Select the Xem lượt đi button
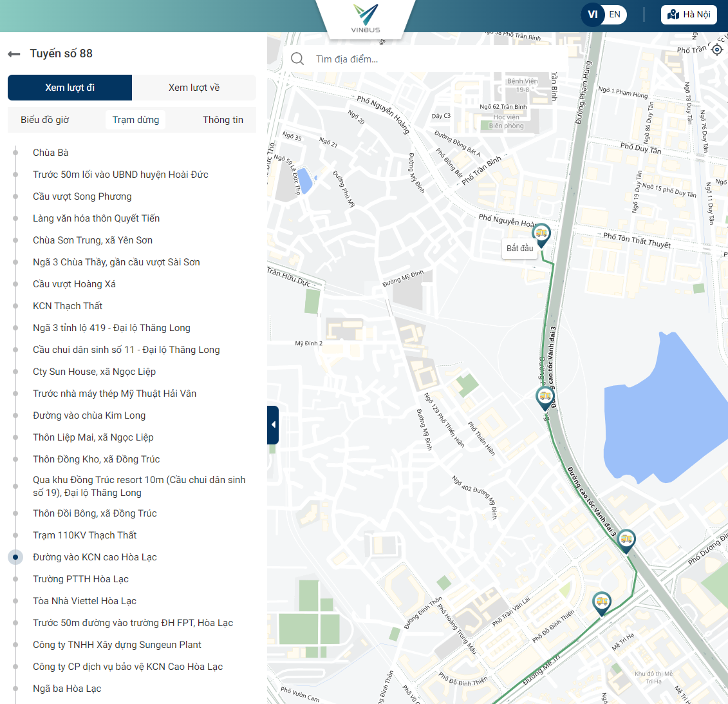The image size is (728, 704). pyautogui.click(x=70, y=88)
